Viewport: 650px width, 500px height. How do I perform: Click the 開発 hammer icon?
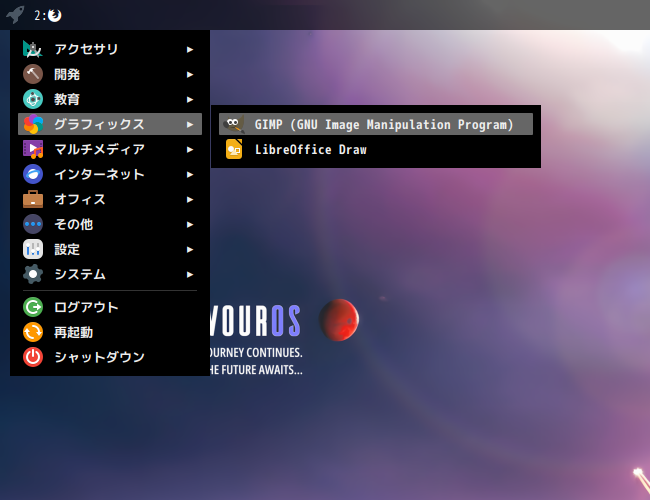33,74
